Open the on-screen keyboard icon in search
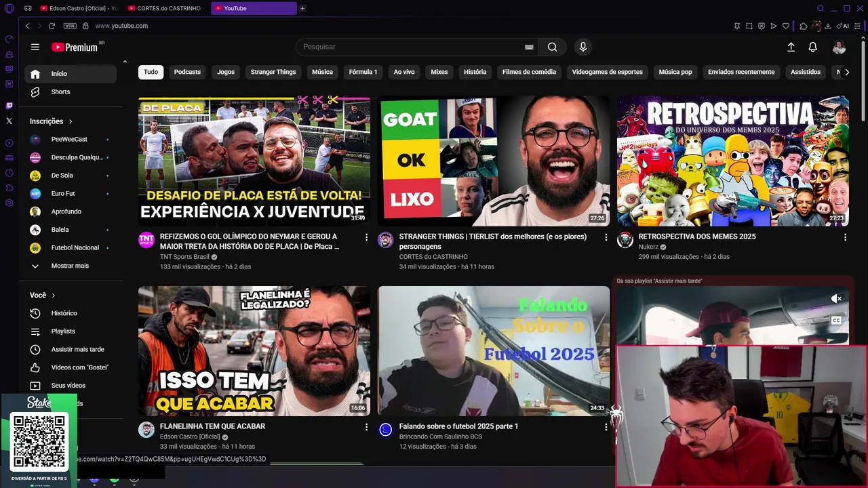The image size is (868, 488). (x=529, y=47)
